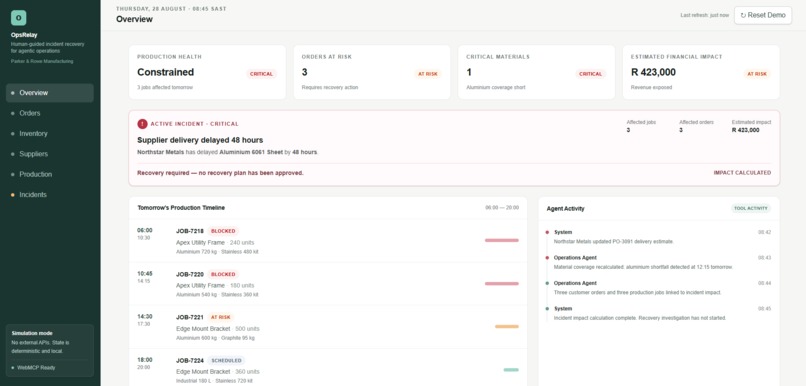Click the Parker & Rowe Manufacturing label
Image resolution: width=806 pixels, height=386 pixels.
pyautogui.click(x=42, y=61)
